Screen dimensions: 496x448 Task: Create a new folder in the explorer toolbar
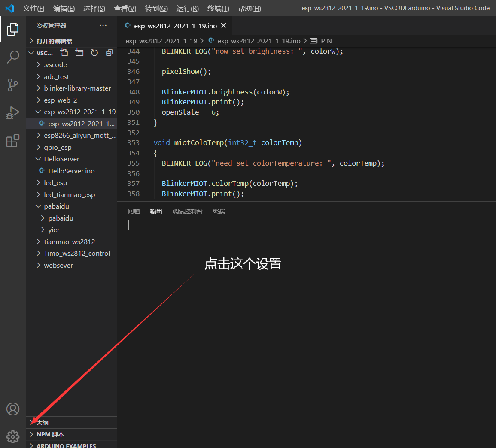pos(79,53)
